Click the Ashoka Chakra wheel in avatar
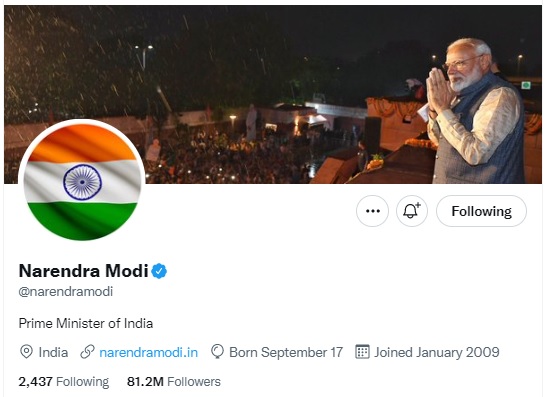This screenshot has height=397, width=552. 82,182
